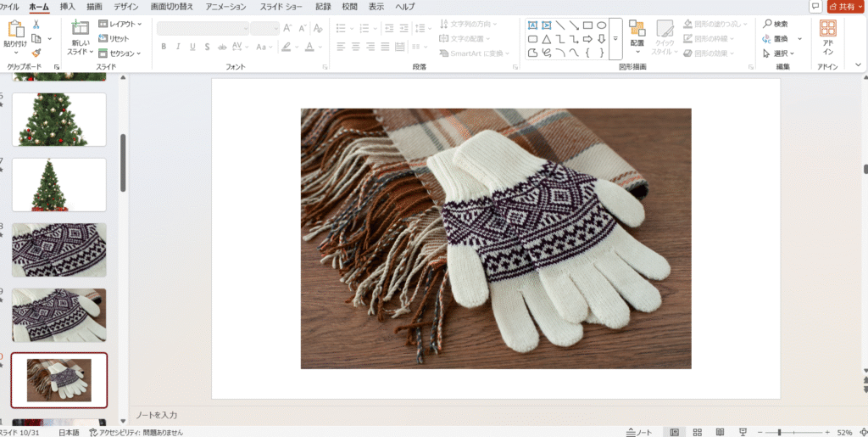Open the 挿入 ribbon tab

(67, 7)
